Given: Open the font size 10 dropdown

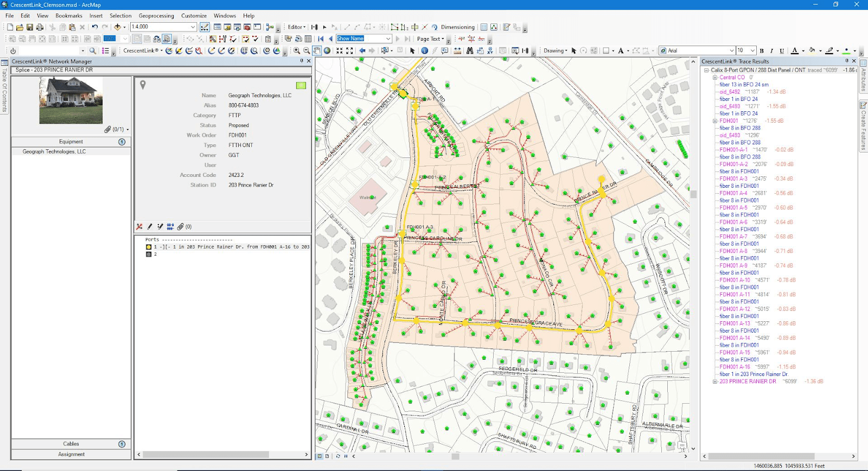Looking at the screenshot, I should pos(752,51).
